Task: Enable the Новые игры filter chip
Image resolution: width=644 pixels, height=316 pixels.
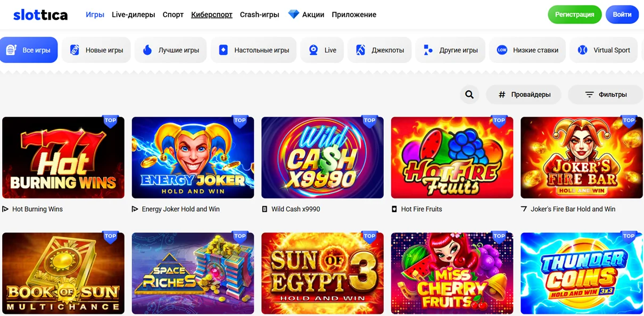Action: coord(96,49)
